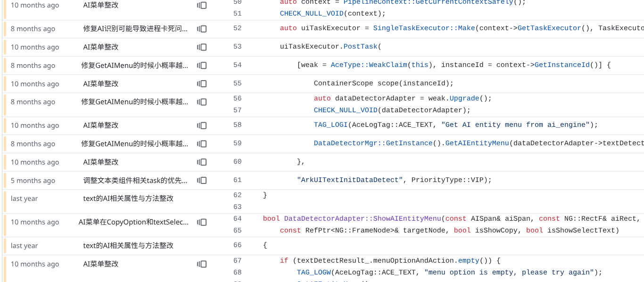This screenshot has height=282, width=644.
Task: Open prior blame icon for CHECK_NULL_VOID(context) row
Action: tap(202, 5)
